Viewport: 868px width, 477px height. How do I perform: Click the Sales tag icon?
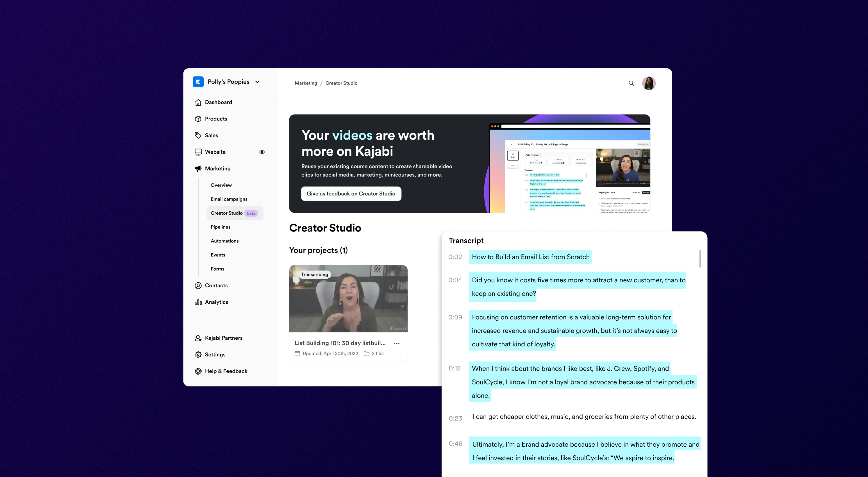(x=198, y=135)
